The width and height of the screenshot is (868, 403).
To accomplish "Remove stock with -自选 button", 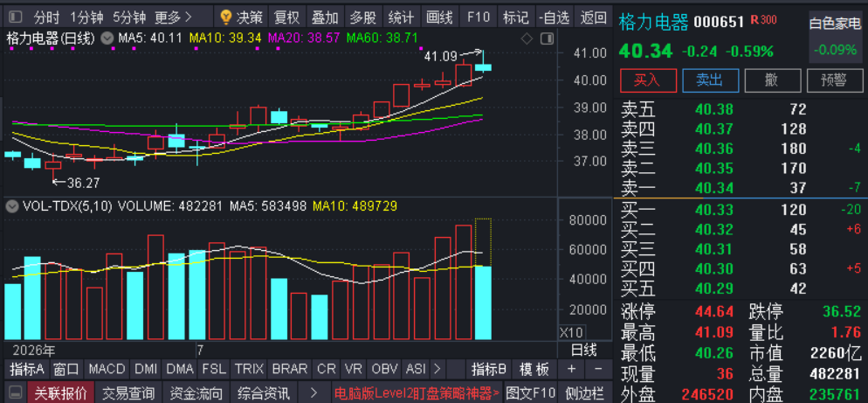I will tap(555, 17).
